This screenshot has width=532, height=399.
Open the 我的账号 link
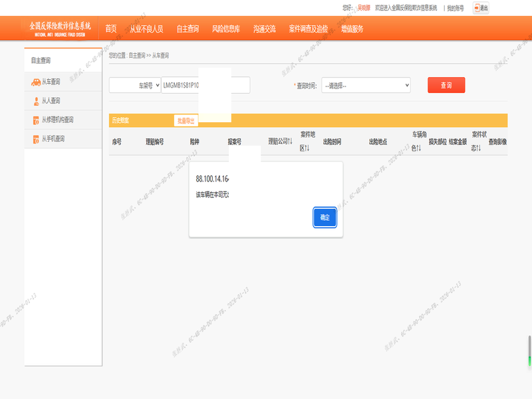(x=456, y=8)
